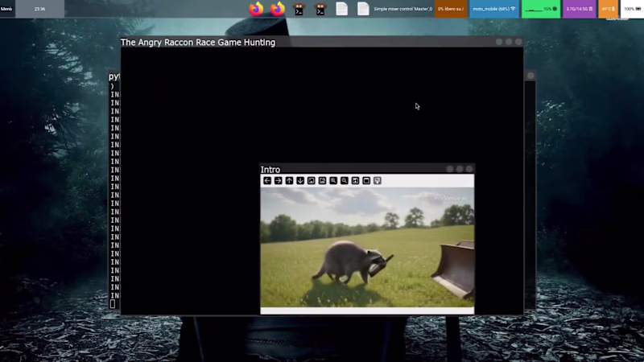Screen dimensions: 644x362
Task: Open display properties icon in Intro toolbar
Action: coord(378,180)
